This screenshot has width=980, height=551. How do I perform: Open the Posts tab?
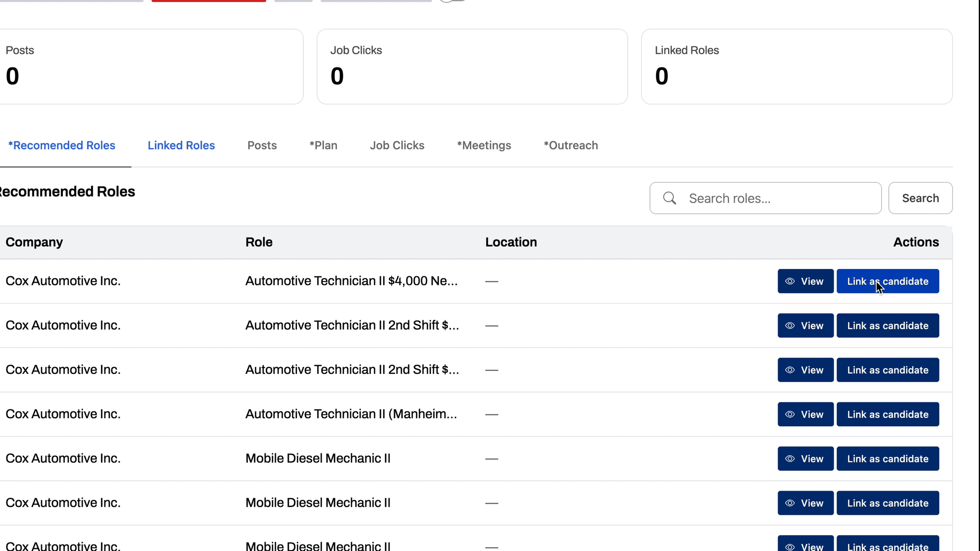coord(262,145)
